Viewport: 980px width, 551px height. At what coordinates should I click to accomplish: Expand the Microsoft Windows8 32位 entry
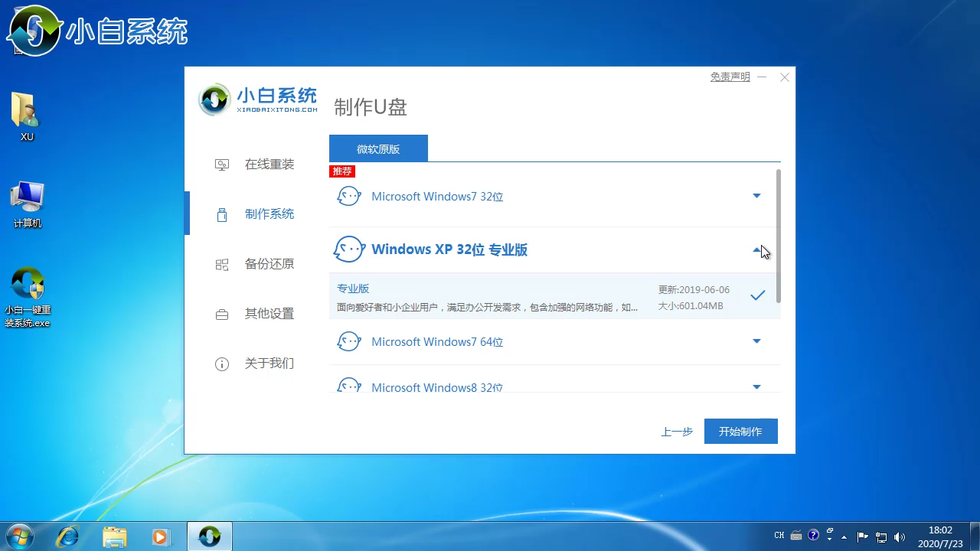pyautogui.click(x=756, y=387)
